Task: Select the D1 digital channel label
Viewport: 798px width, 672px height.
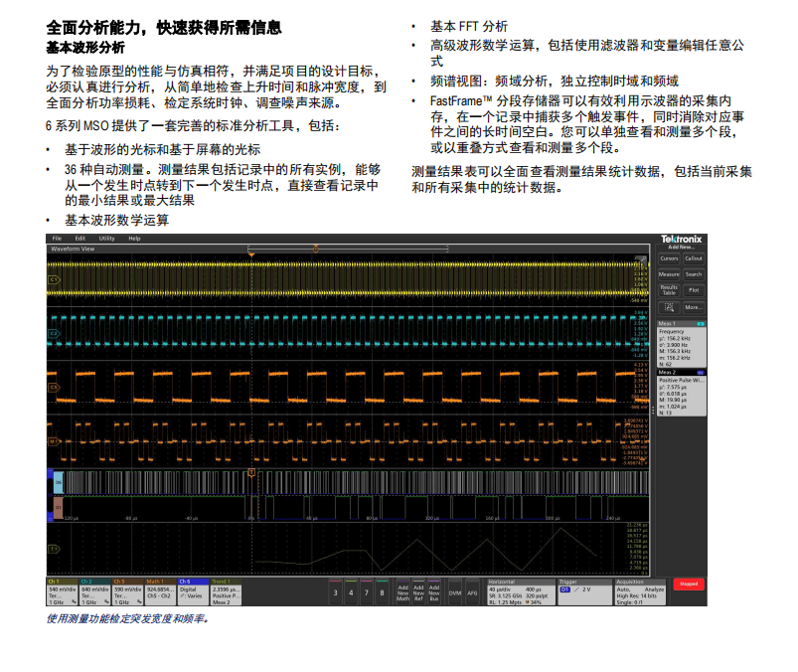Action: (59, 508)
